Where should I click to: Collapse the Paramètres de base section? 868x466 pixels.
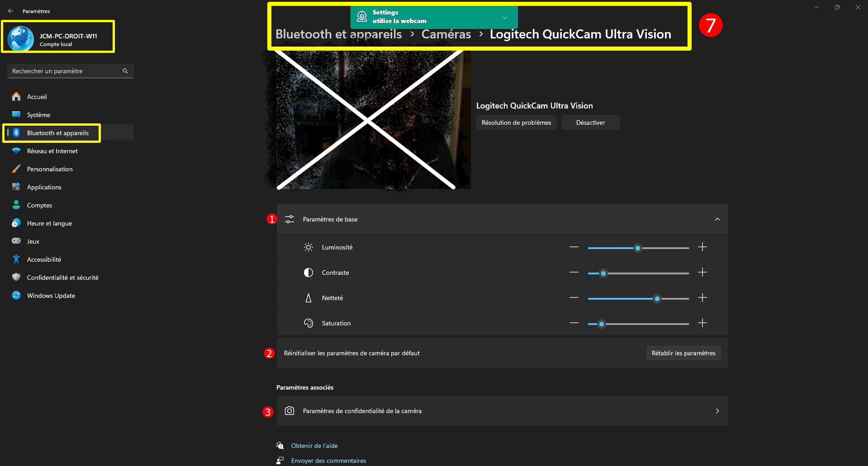pos(717,219)
